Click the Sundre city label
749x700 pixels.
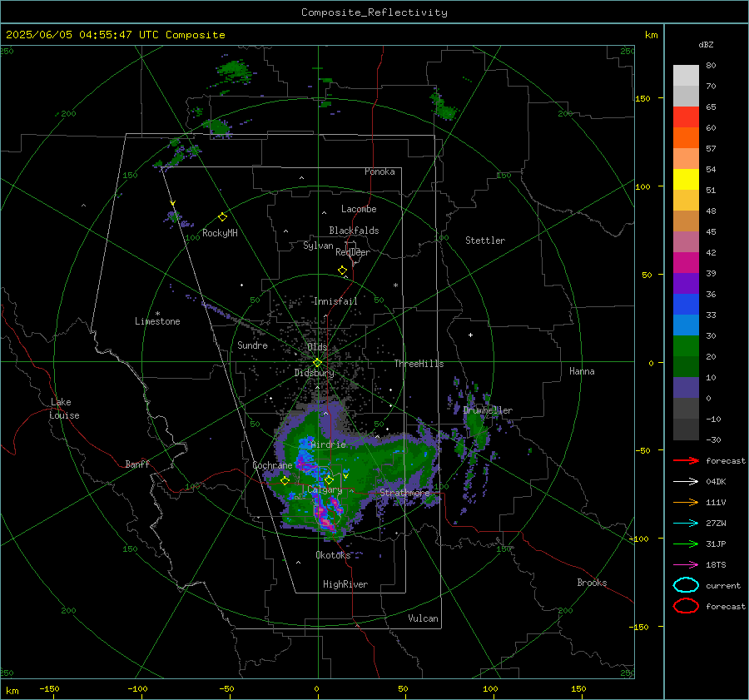(252, 345)
